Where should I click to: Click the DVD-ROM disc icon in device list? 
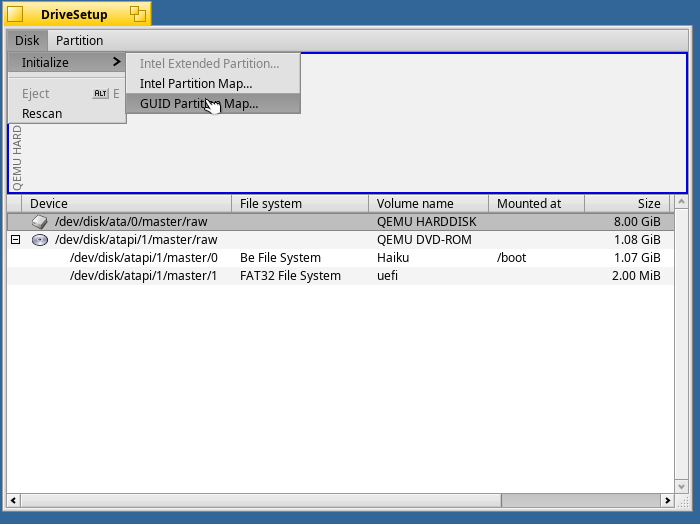pyautogui.click(x=40, y=240)
